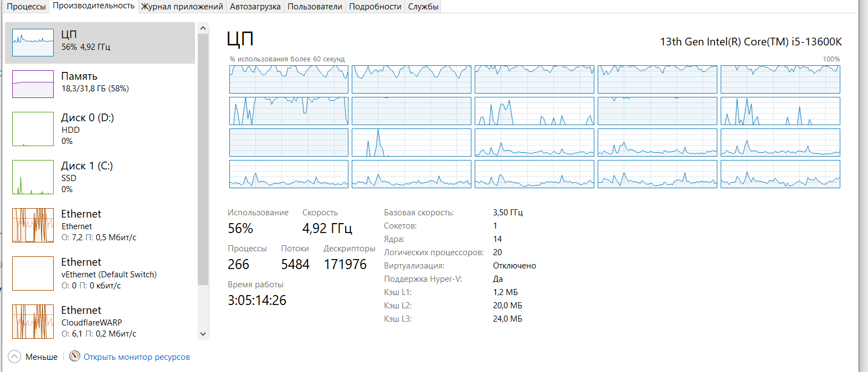Click the usage value 56%
Image resolution: width=868 pixels, height=372 pixels.
[x=240, y=228]
